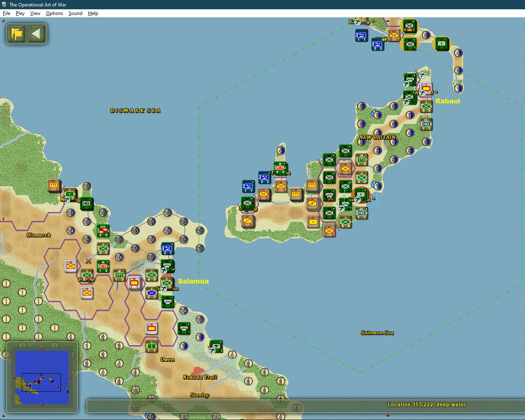
Task: Click the hex marker numbered 21
Action: tap(151, 222)
